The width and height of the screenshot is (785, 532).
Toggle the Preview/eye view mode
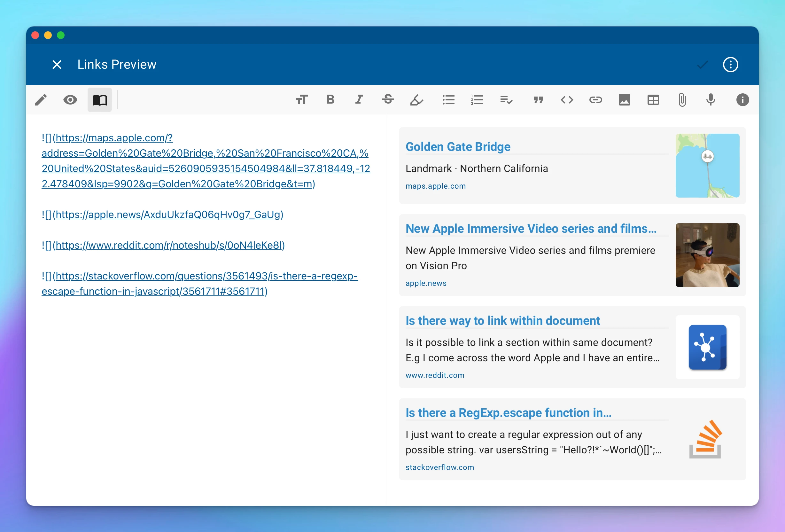tap(71, 100)
